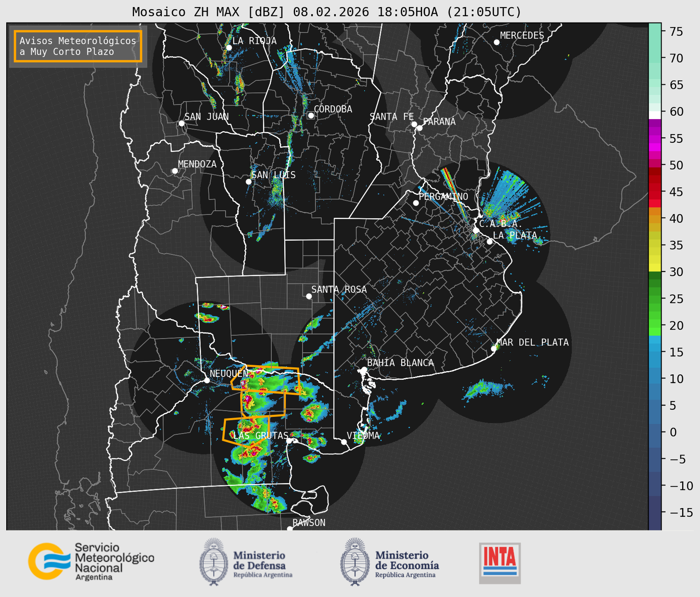Click the SAN JUAN city marker dot

pos(181,123)
